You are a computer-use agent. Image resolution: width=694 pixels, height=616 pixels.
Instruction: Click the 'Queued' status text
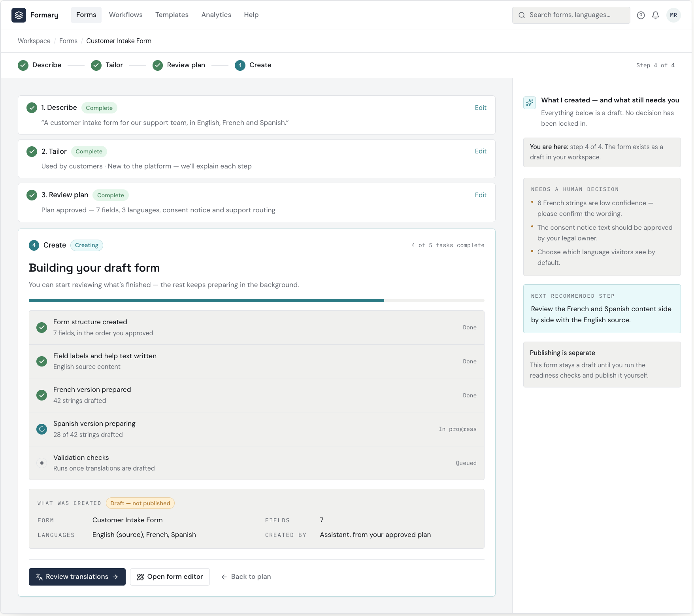tap(466, 463)
